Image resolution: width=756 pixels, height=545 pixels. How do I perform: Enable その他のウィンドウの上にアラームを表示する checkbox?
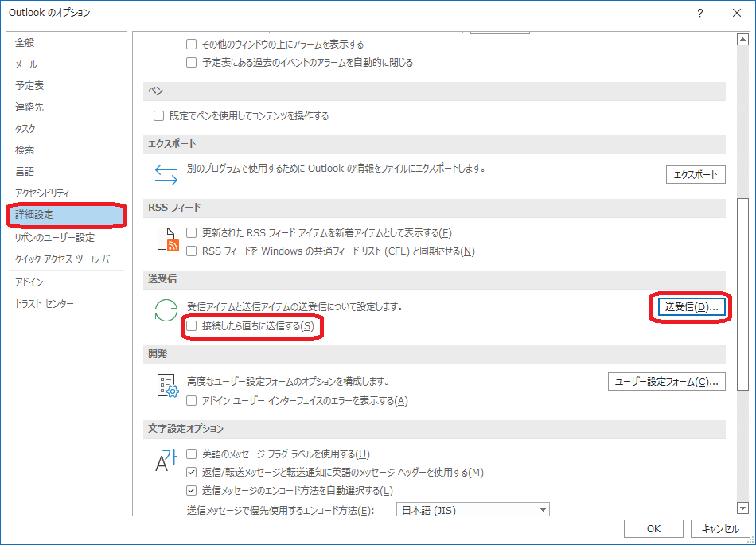click(x=192, y=45)
